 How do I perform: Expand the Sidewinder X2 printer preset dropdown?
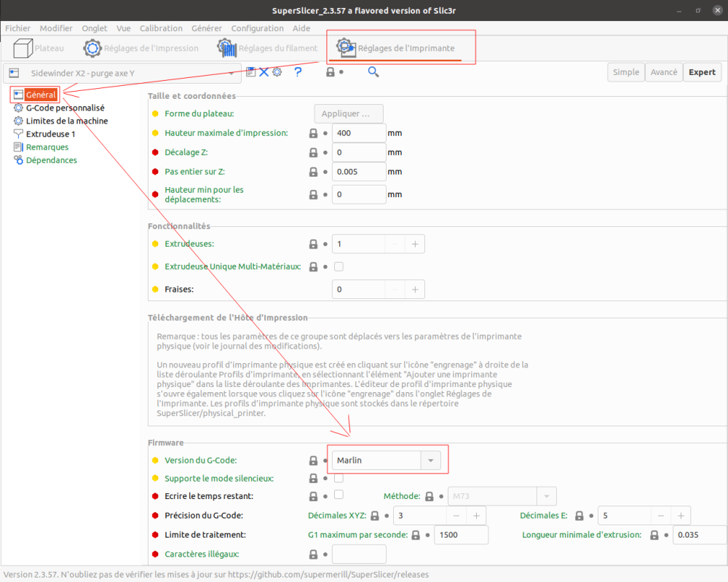click(x=122, y=73)
